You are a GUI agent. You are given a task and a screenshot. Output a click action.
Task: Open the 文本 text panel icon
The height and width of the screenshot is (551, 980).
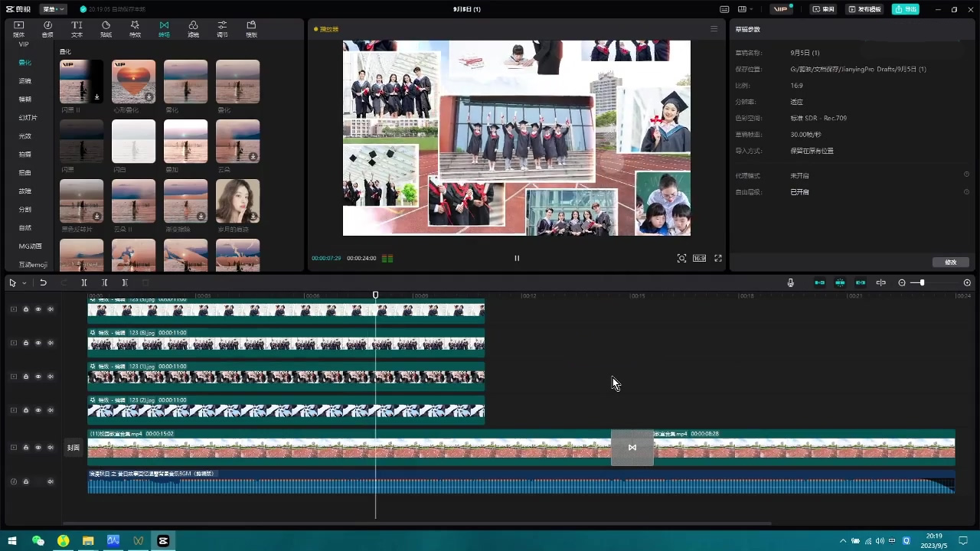point(77,29)
